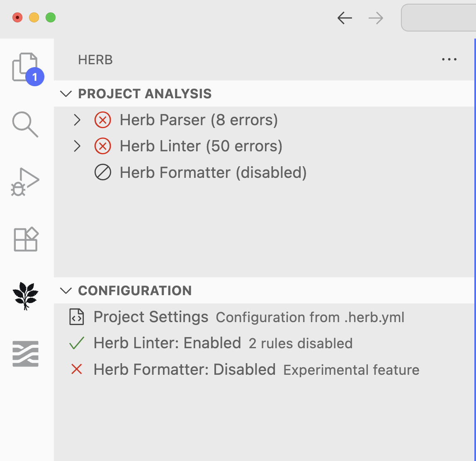Open the HERB panel more actions menu
Image resolution: width=476 pixels, height=461 pixels.
pyautogui.click(x=449, y=59)
